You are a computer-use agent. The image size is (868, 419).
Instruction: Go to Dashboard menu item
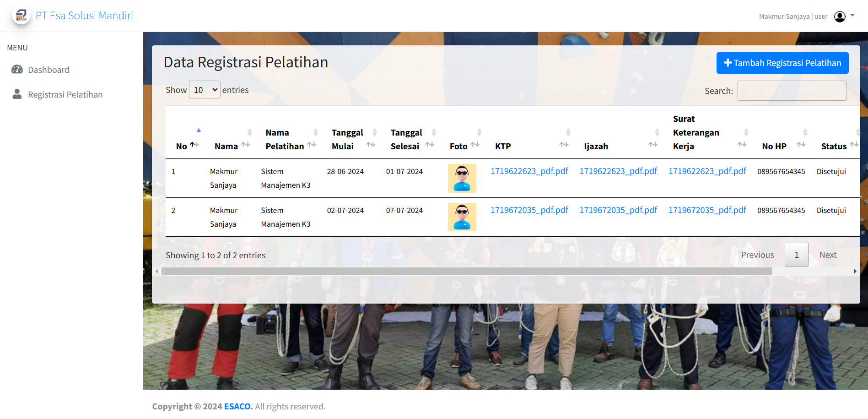click(x=49, y=70)
